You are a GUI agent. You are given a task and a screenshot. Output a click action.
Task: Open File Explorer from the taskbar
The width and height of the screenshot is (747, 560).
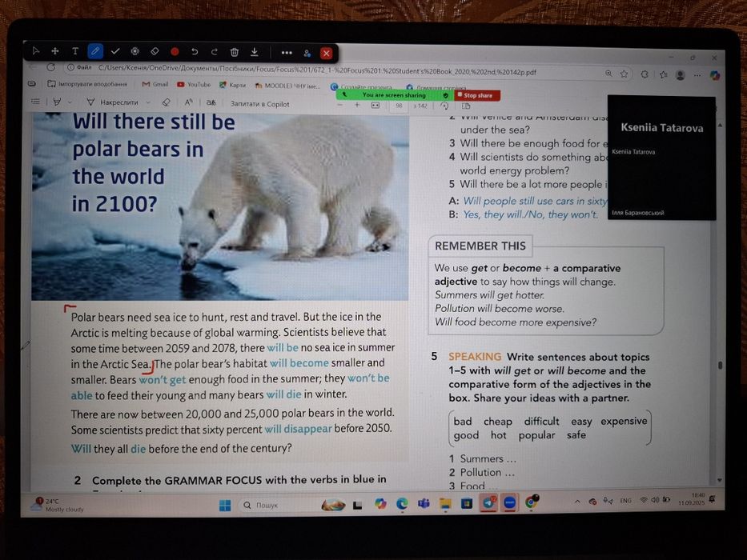[445, 503]
